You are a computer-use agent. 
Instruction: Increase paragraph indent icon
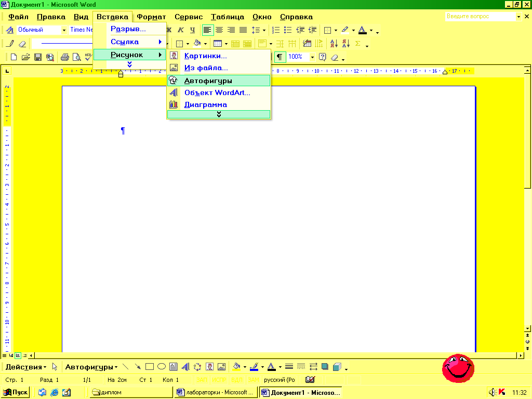click(x=312, y=30)
